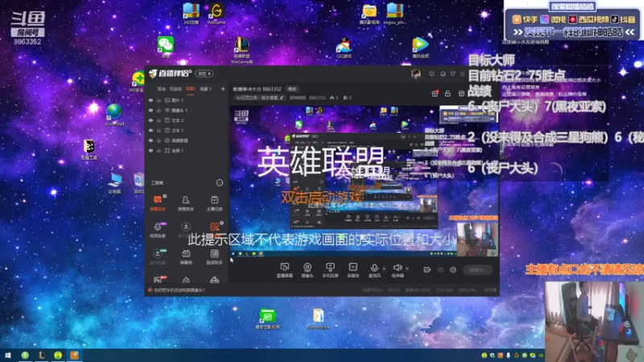Toggle lock on 摄像头 1 layer
This screenshot has height=362, width=644.
click(x=159, y=110)
